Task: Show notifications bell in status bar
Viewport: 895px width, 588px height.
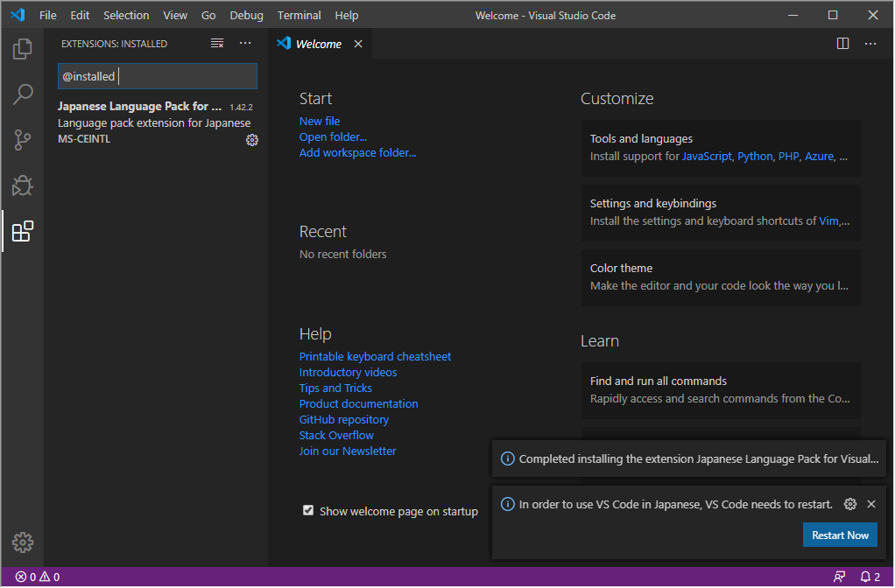Action: 870,577
